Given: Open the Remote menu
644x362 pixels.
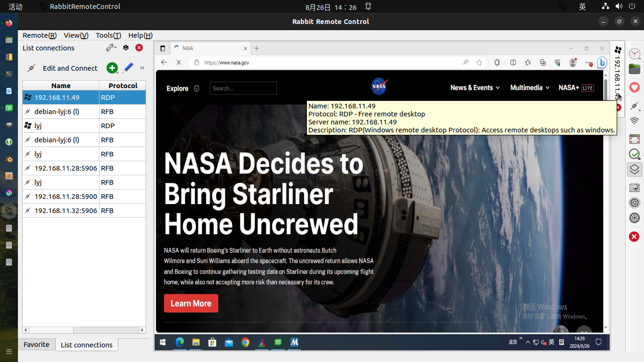Looking at the screenshot, I should pos(40,35).
